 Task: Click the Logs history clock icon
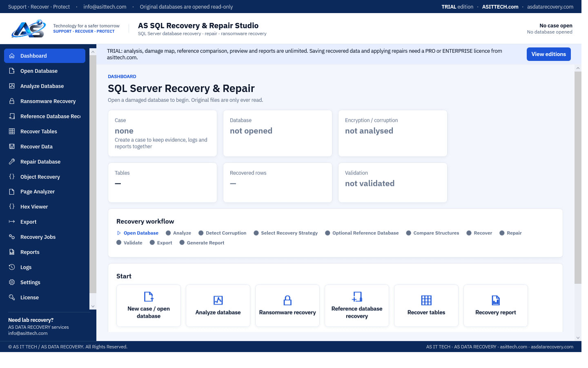point(12,267)
